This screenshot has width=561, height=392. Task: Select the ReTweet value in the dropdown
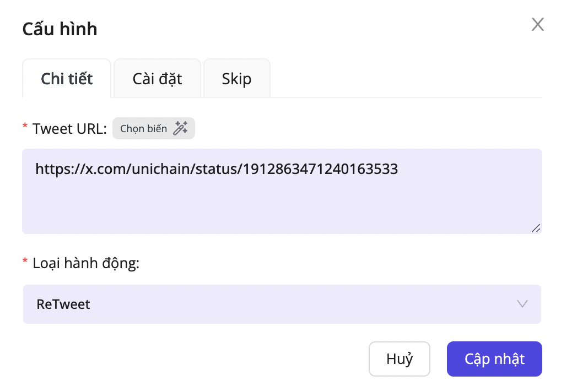coord(63,304)
